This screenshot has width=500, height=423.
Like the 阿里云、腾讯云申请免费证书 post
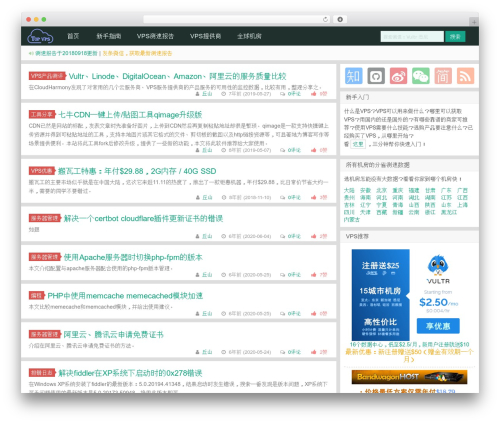314,352
